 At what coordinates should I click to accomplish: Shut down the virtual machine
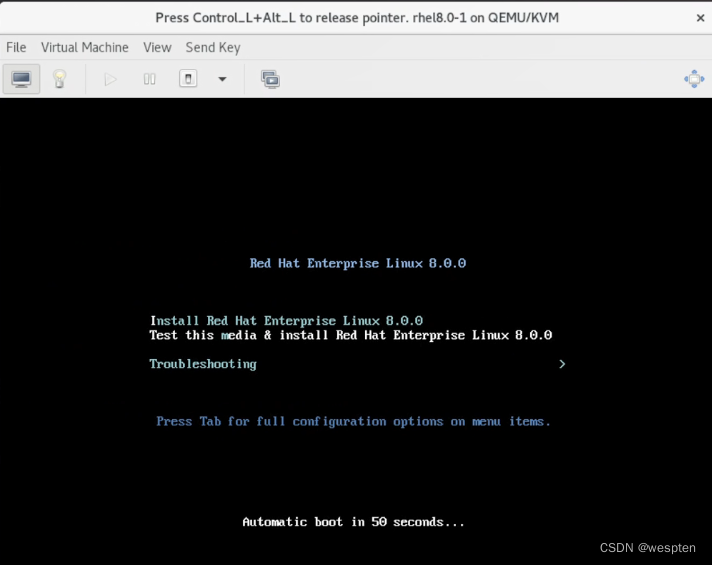coord(188,79)
